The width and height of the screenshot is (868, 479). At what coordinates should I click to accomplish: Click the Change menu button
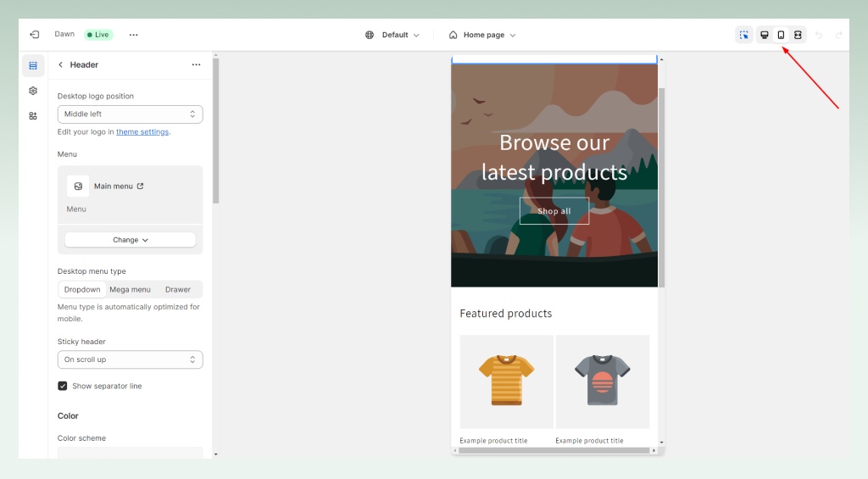tap(130, 240)
